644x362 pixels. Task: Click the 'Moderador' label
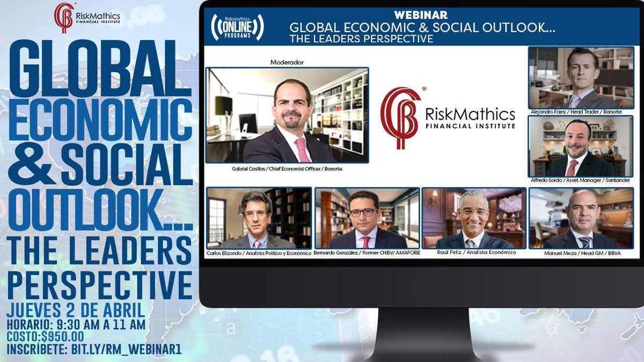[x=287, y=62]
